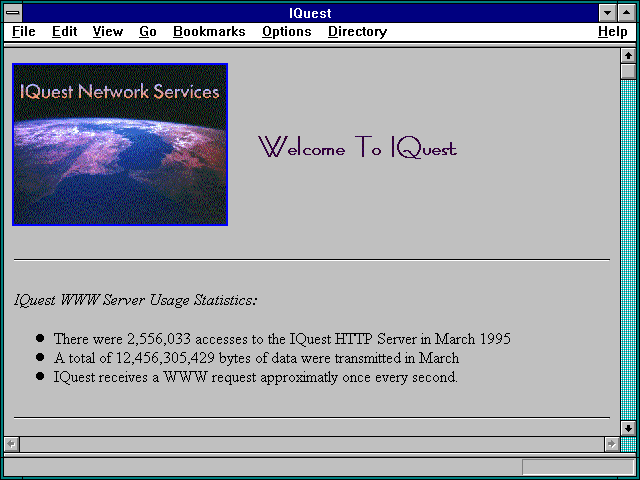Open the Help menu
The image size is (640, 480).
click(x=613, y=32)
